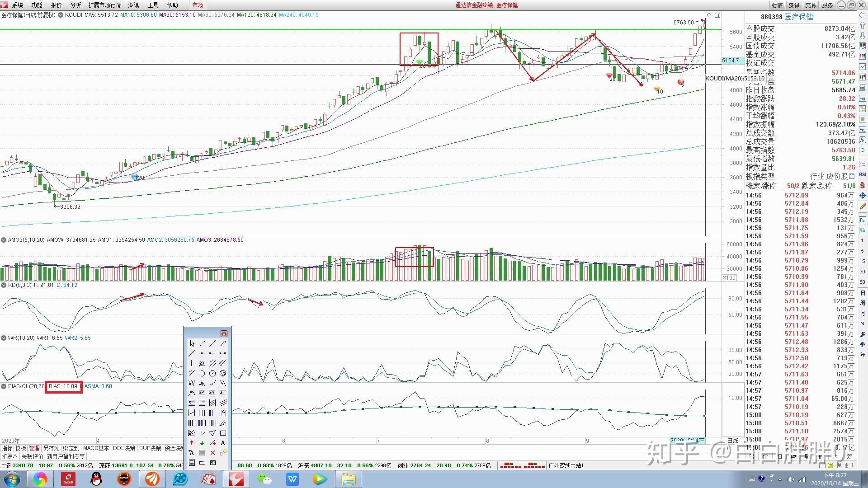868x488 pixels.
Task: Switch to the MACD基本 tab
Action: [x=96, y=448]
